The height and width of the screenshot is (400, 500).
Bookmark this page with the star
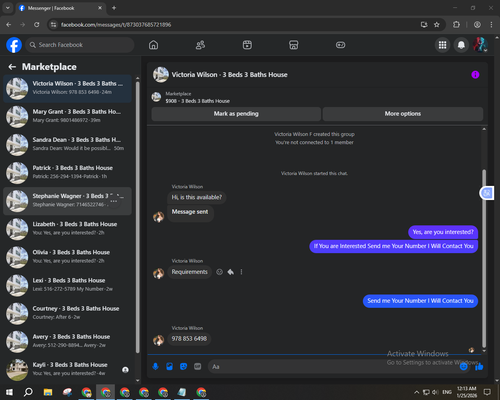(437, 25)
